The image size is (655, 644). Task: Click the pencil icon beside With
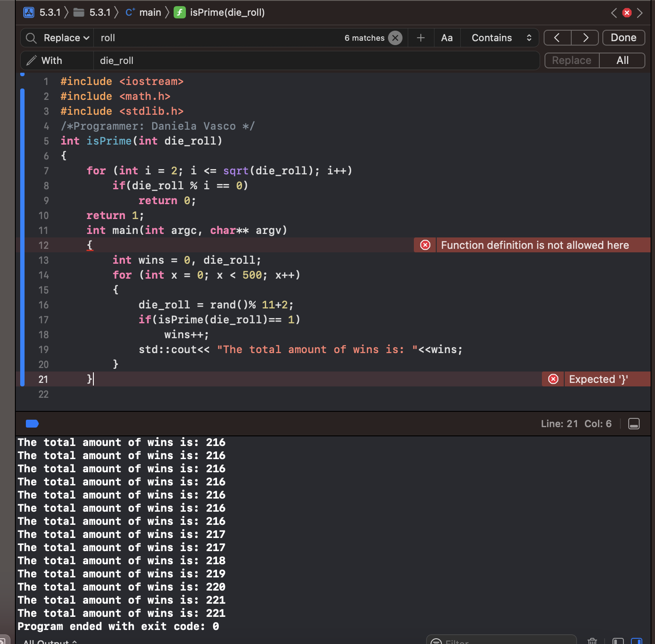pyautogui.click(x=32, y=60)
